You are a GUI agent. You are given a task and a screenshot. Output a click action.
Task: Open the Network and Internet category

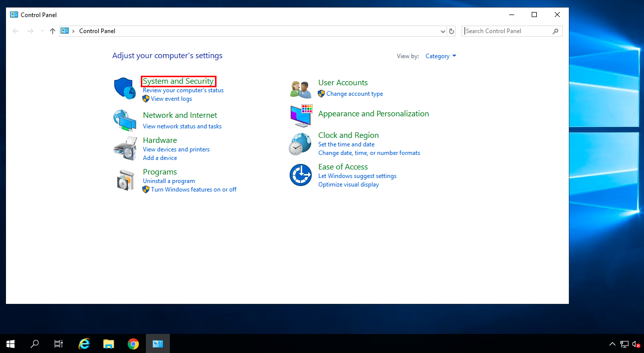tap(180, 115)
